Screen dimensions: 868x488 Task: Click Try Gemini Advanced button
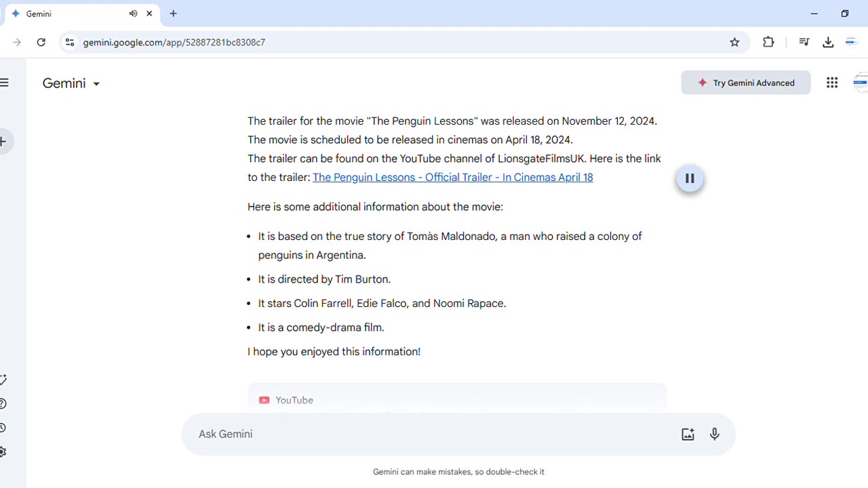[746, 83]
